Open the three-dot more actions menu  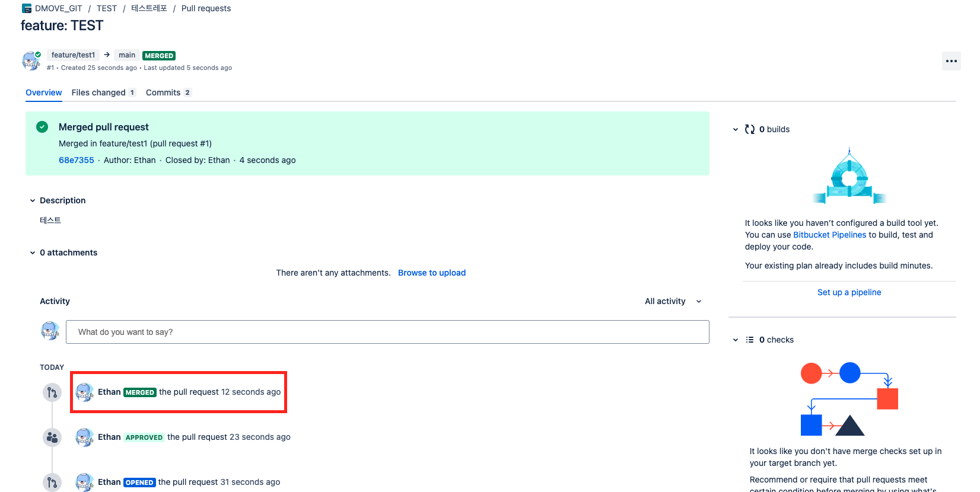coord(951,61)
